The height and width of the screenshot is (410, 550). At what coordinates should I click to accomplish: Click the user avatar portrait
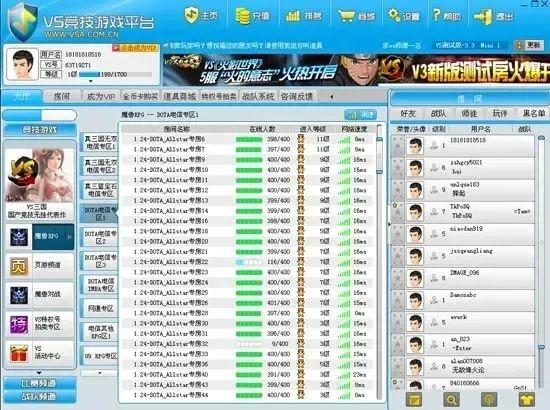23,65
